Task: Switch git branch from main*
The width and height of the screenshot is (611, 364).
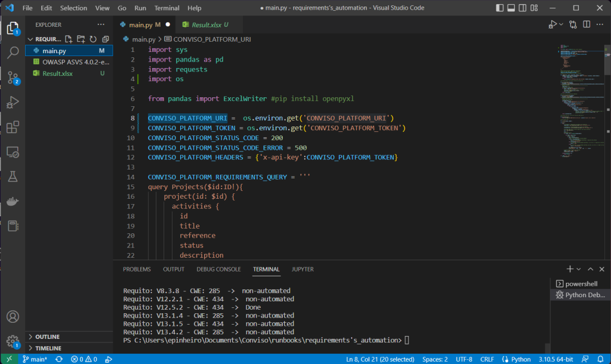Action: pos(35,359)
